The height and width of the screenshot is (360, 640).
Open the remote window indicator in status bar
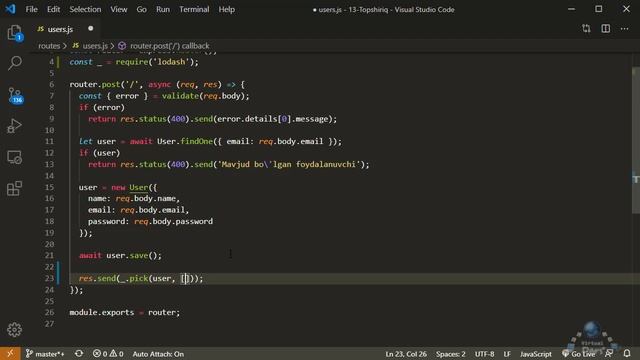pyautogui.click(x=10, y=354)
